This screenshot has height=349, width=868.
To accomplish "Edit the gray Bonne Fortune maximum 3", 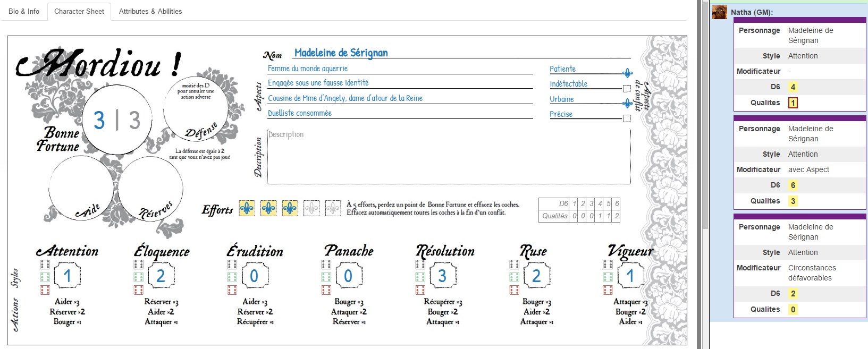I will click(134, 120).
